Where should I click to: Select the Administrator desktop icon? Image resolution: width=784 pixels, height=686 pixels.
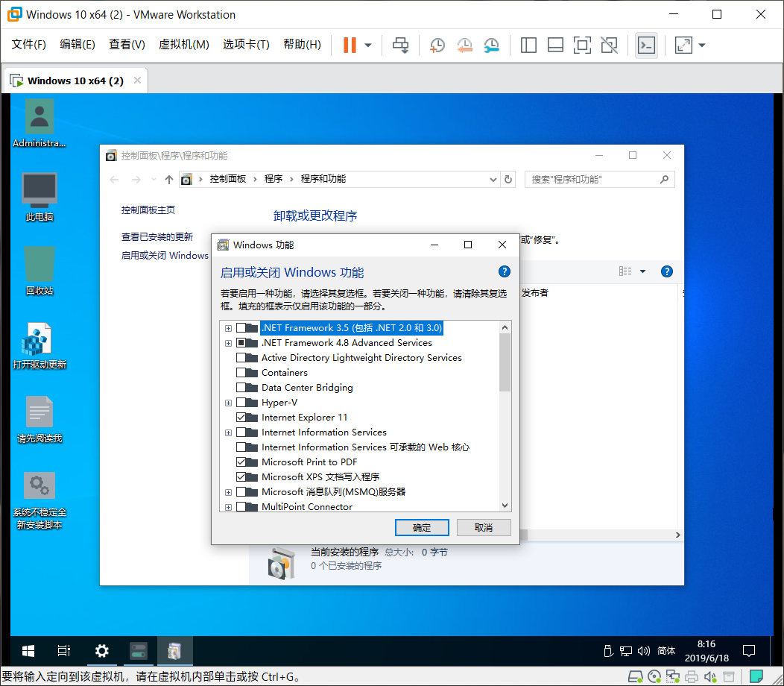pos(39,123)
